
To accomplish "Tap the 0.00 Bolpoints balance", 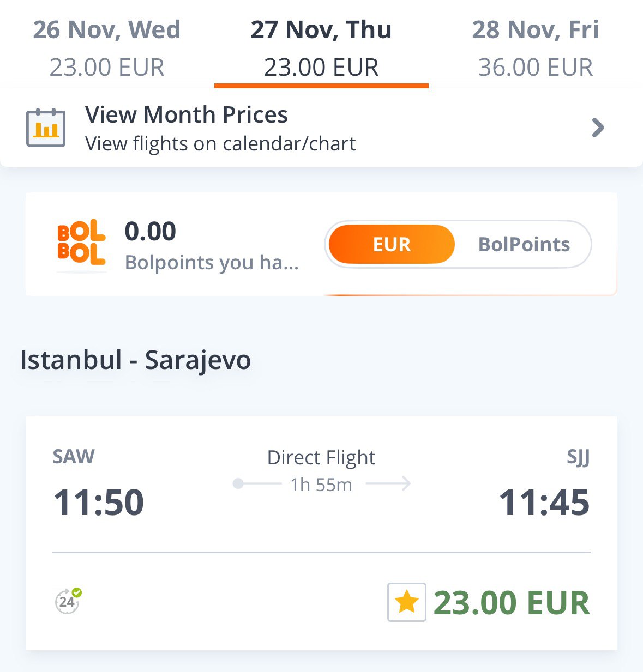I will (151, 232).
